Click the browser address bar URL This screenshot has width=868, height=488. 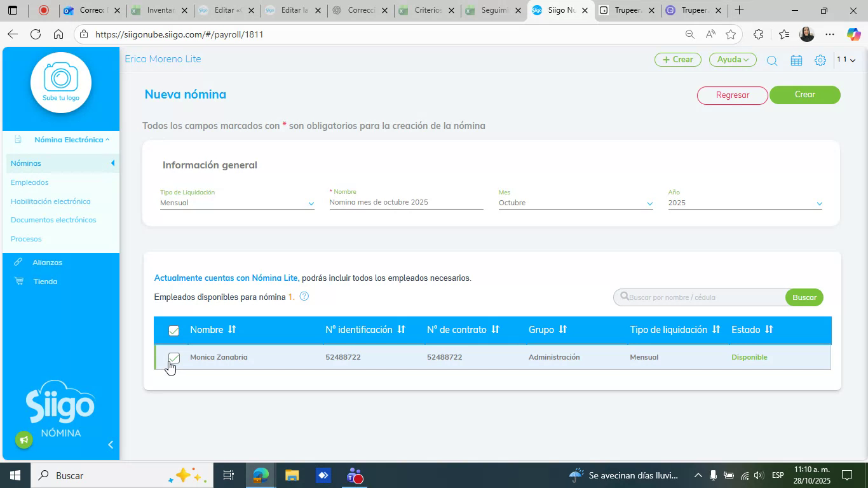pos(179,34)
